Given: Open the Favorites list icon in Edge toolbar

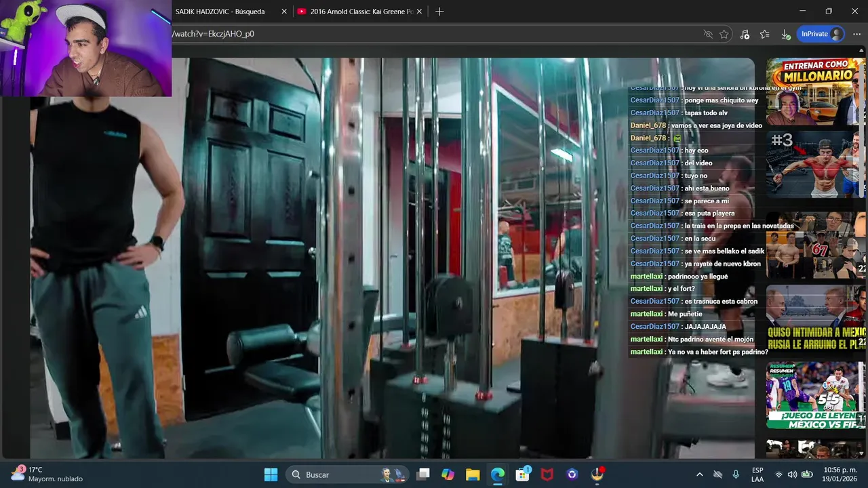Looking at the screenshot, I should tap(765, 34).
